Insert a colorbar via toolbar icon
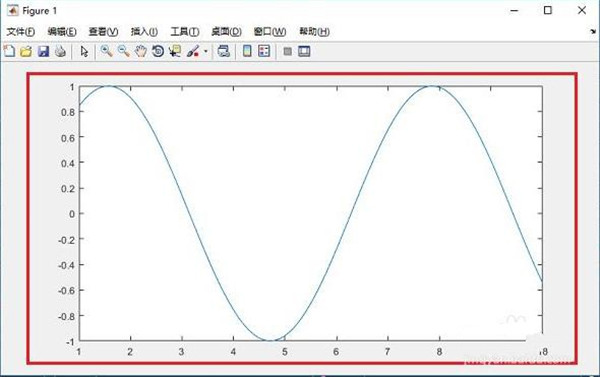The image size is (600, 377). tap(247, 51)
